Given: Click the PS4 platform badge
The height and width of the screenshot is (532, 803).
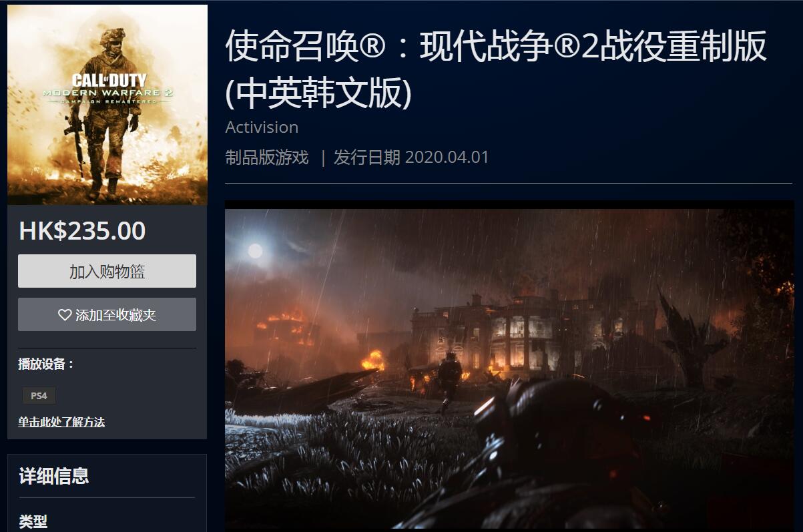Looking at the screenshot, I should [39, 396].
